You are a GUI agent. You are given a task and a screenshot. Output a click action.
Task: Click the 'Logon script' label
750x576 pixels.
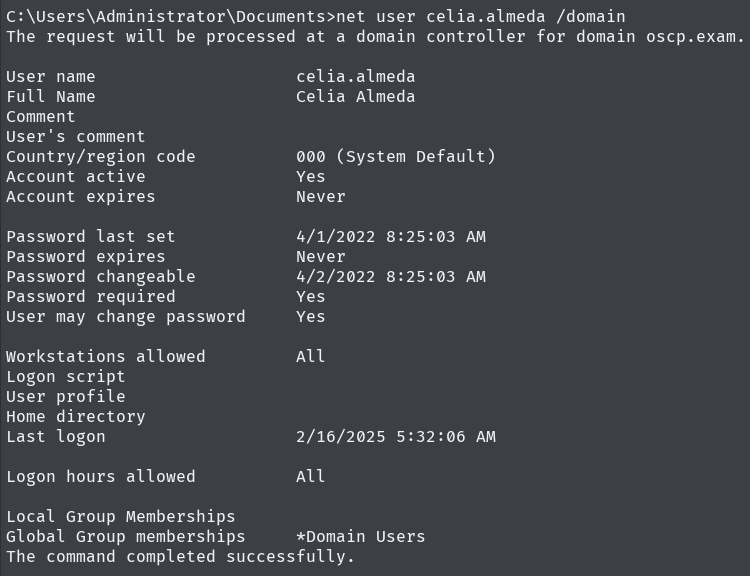pyautogui.click(x=65, y=376)
